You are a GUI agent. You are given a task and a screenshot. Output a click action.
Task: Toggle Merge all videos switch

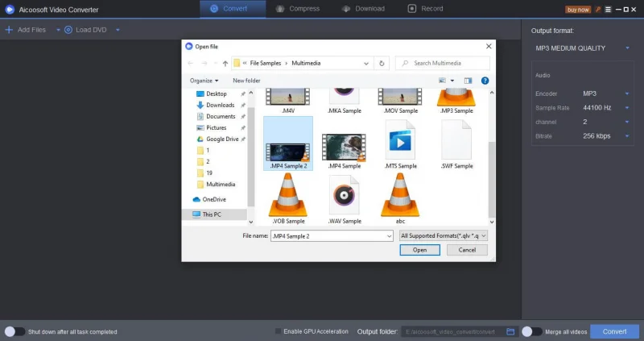pos(531,331)
